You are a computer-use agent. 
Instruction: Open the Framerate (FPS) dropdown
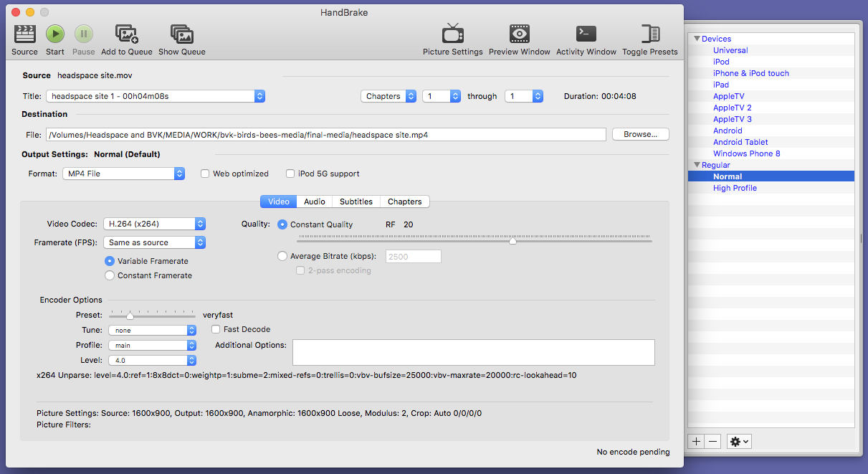pos(155,242)
